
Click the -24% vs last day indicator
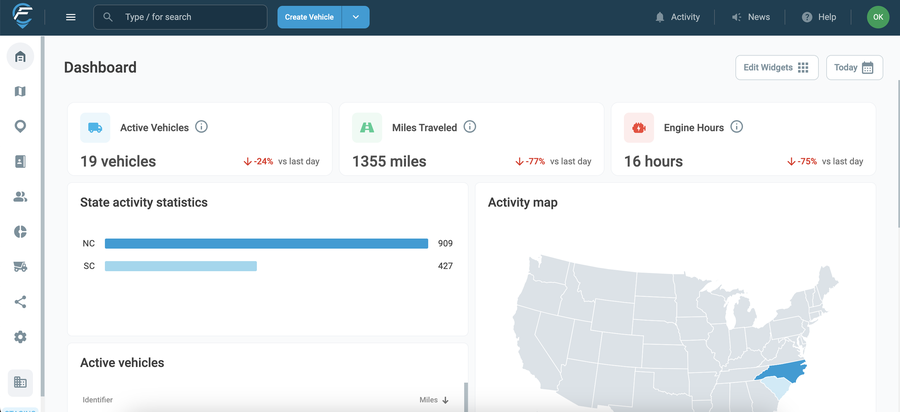pos(281,162)
